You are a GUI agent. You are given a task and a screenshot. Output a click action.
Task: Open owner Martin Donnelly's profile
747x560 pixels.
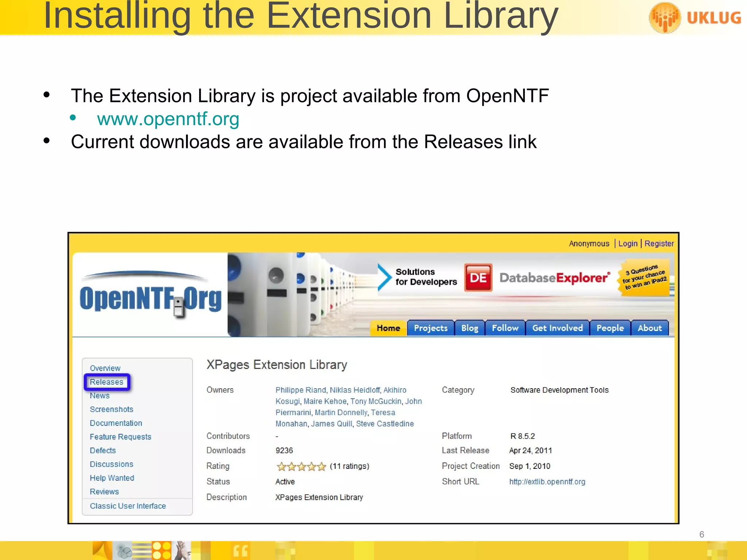click(341, 413)
